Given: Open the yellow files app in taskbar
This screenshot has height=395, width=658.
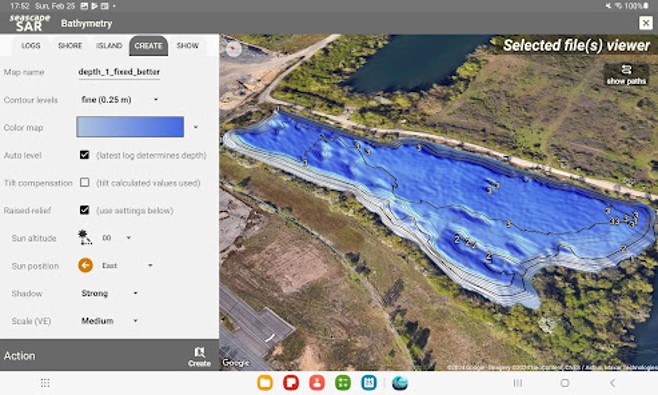Looking at the screenshot, I should point(265,383).
